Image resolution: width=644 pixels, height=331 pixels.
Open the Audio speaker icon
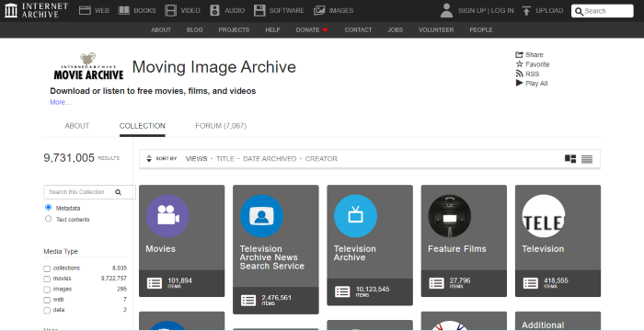pos(214,11)
